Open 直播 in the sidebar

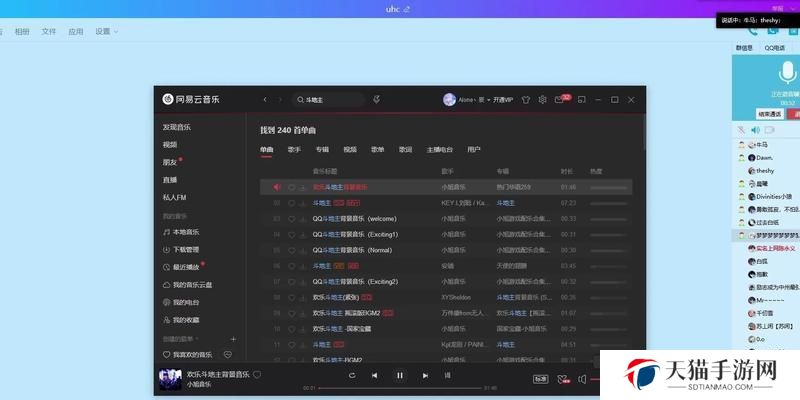[x=170, y=180]
